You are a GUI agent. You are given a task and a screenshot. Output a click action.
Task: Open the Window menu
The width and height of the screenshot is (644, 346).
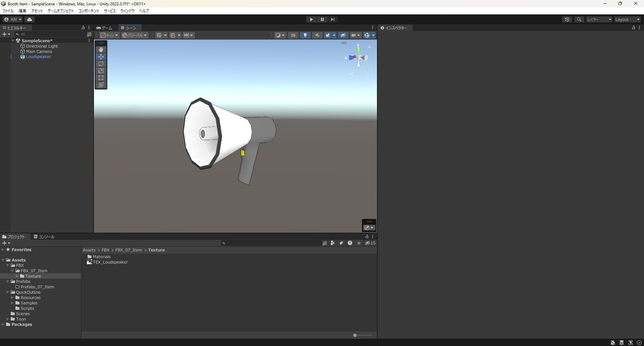(127, 11)
